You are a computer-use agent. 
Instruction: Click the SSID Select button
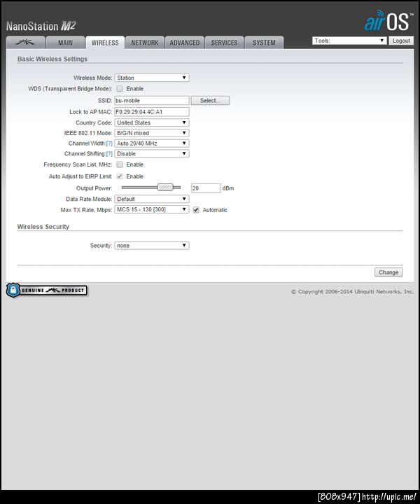(210, 100)
